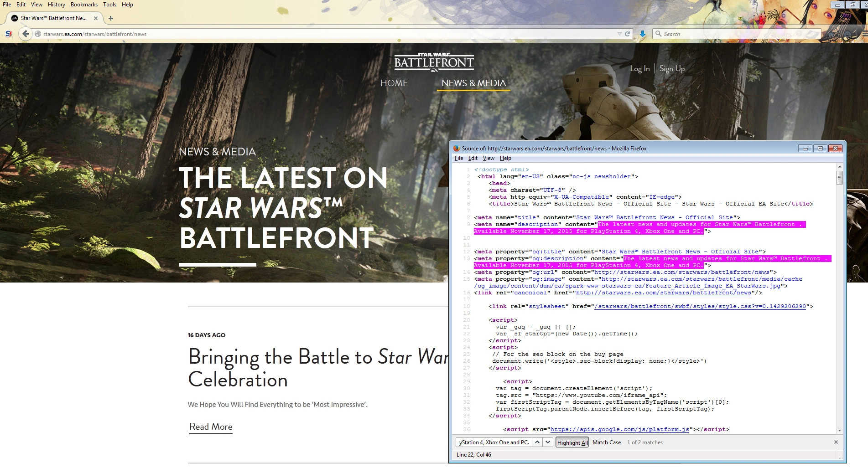Click Log In on the Battlefront page
The image size is (868, 473).
[639, 69]
